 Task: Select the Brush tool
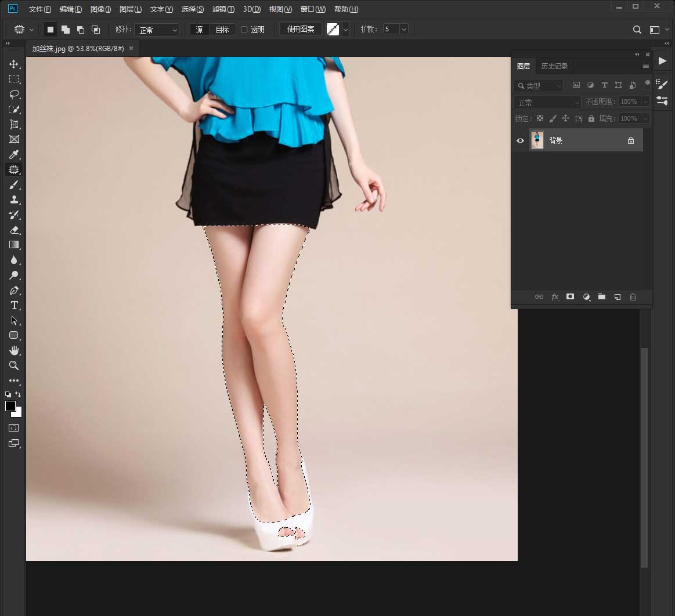coord(14,184)
